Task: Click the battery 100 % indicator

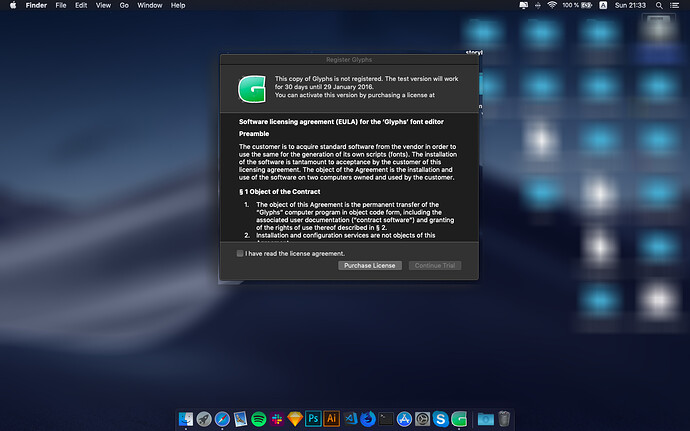Action: [577, 5]
